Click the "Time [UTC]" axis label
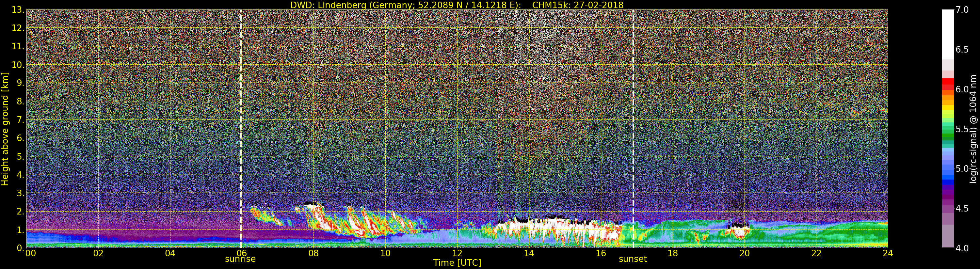980x269 pixels. coord(457,262)
